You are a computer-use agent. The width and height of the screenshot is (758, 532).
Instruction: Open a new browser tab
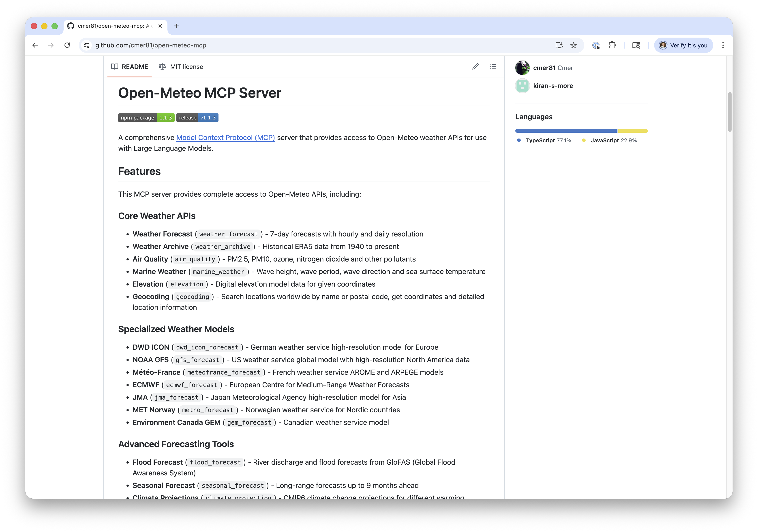click(x=176, y=26)
